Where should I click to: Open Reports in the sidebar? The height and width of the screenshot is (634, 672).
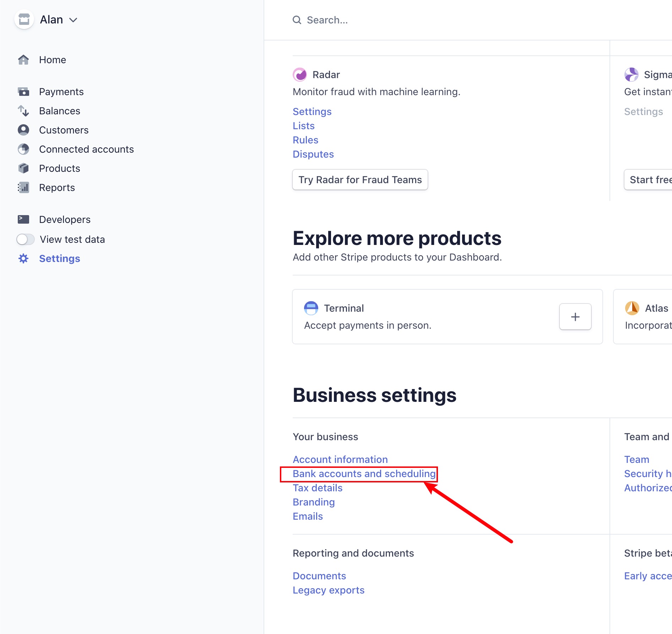coord(57,187)
